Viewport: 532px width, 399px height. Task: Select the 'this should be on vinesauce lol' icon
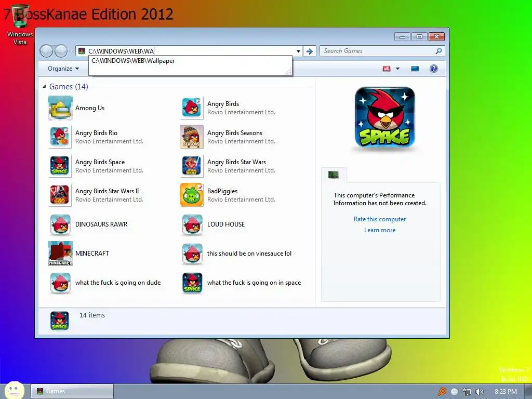192,254
